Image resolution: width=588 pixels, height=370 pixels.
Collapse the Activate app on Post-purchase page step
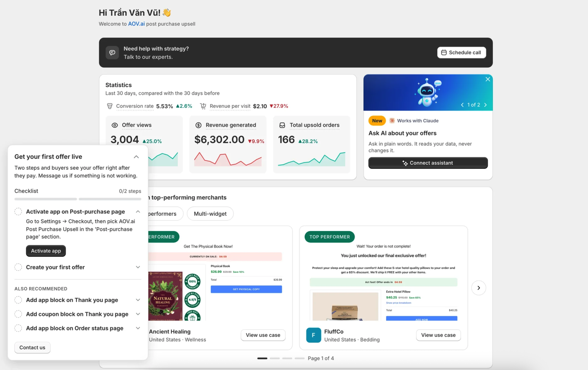[138, 212]
